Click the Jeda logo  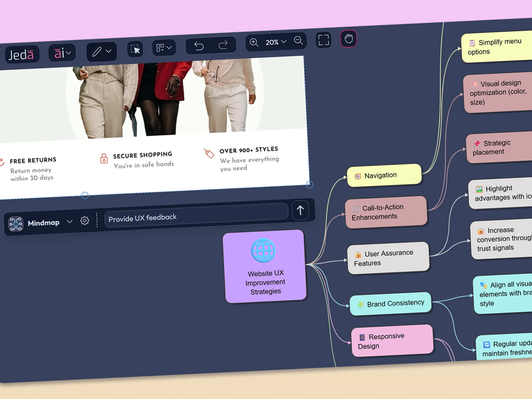[22, 54]
